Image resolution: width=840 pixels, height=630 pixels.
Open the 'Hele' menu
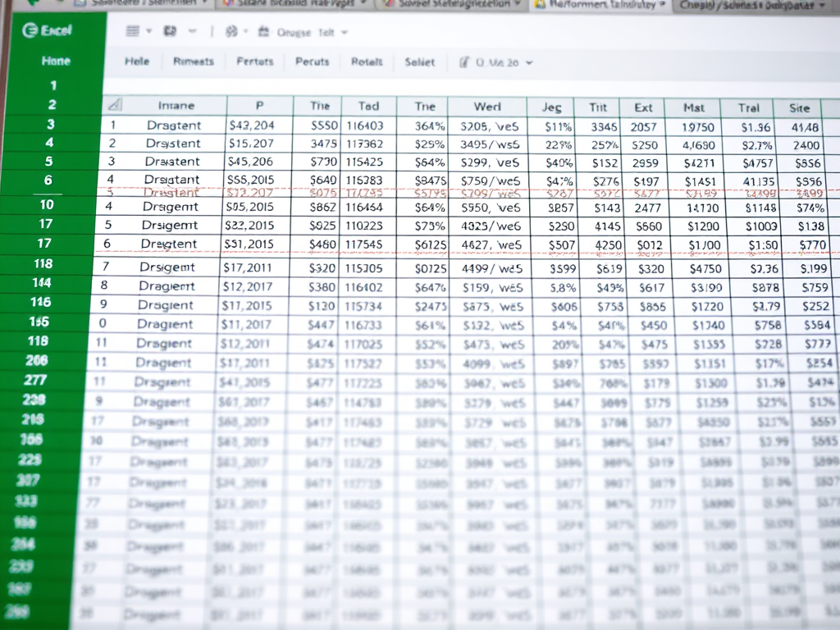tap(138, 62)
